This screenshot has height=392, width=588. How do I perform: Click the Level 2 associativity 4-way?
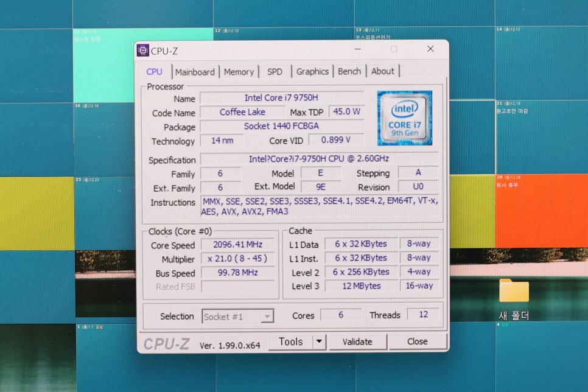point(419,271)
